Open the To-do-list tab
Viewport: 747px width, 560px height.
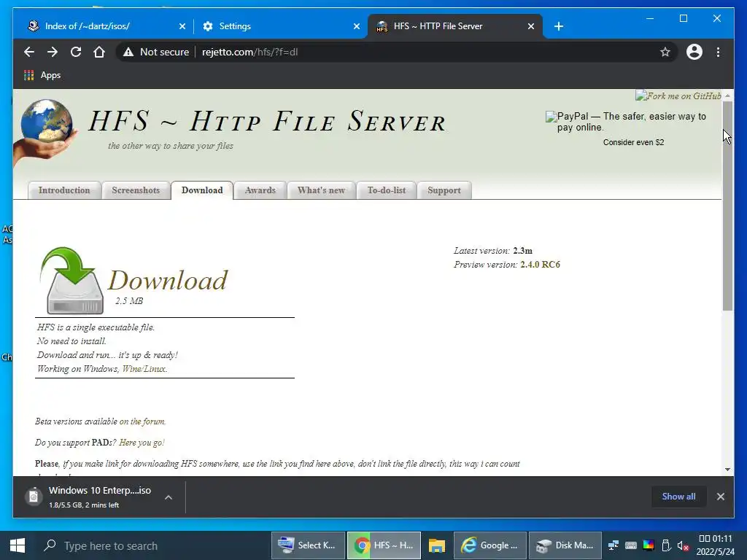[x=387, y=190]
